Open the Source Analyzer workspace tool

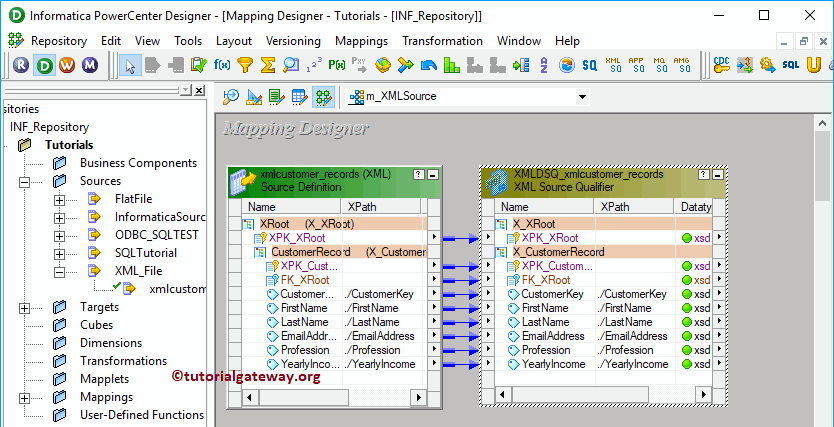[x=231, y=96]
